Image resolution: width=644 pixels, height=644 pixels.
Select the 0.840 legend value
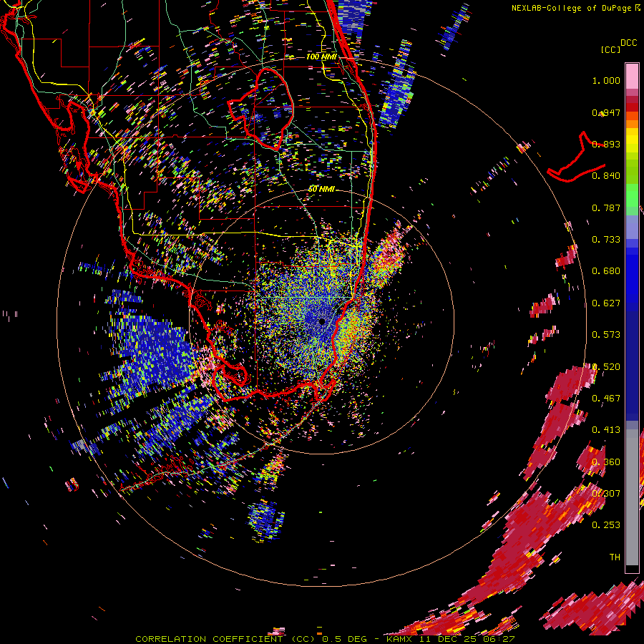(x=606, y=176)
